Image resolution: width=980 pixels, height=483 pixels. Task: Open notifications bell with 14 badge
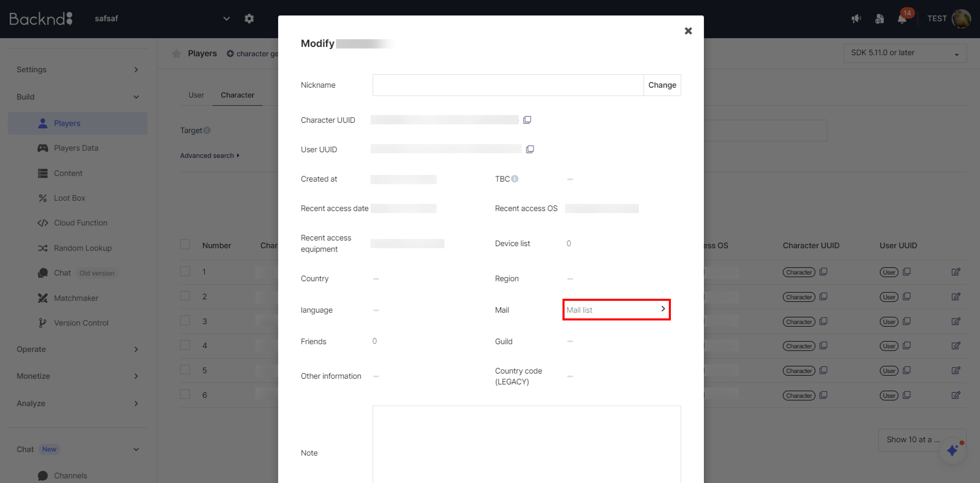click(x=902, y=18)
